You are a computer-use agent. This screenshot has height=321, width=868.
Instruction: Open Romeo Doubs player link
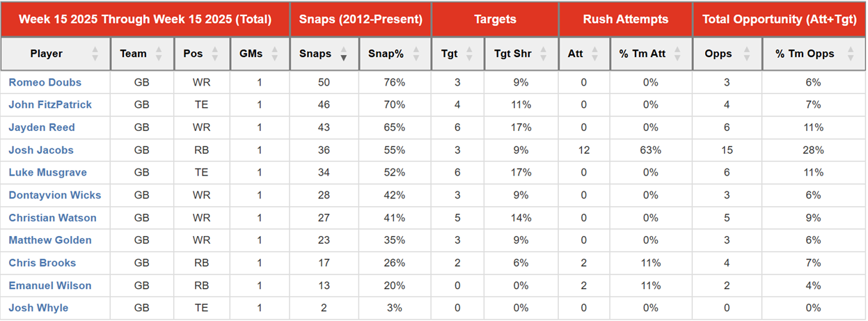(x=45, y=82)
